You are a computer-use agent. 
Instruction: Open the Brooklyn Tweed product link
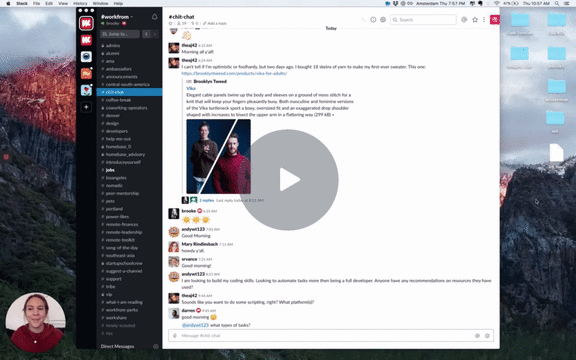pos(234,73)
